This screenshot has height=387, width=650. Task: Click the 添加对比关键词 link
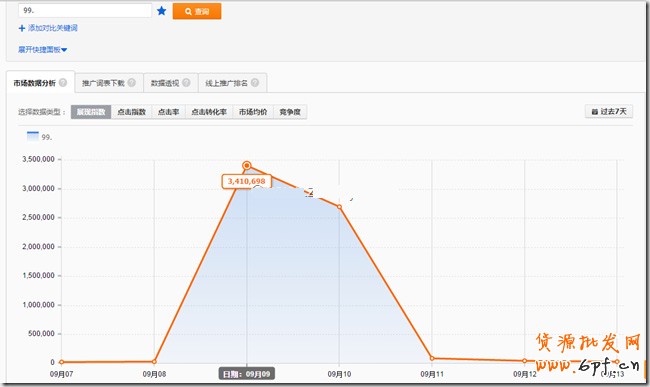(x=53, y=28)
